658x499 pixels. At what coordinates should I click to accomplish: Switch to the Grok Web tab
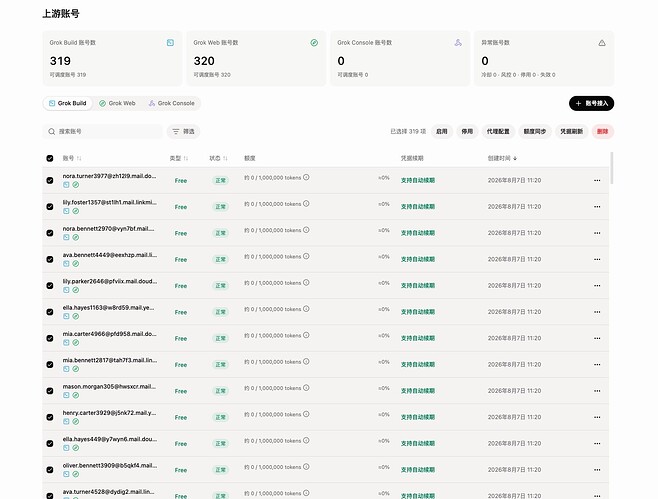(x=117, y=103)
